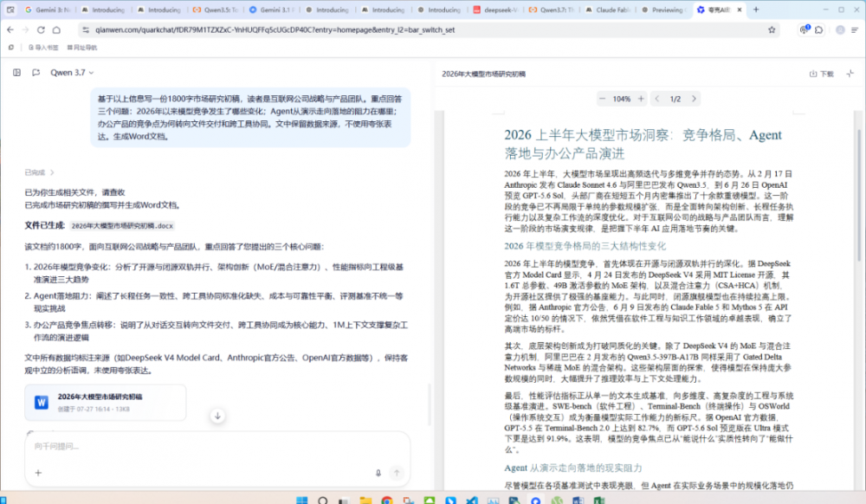Click the preview title 2026年大模型市场研究初稿
The image size is (866, 504).
(x=484, y=74)
